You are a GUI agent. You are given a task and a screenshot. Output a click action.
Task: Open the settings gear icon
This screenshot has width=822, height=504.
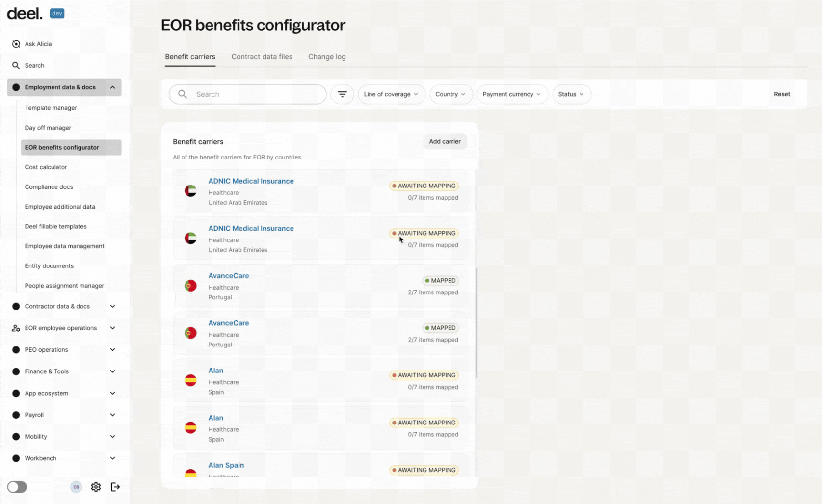point(96,487)
